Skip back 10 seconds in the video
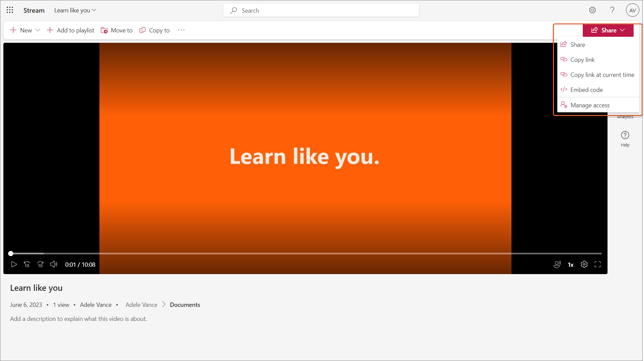Image resolution: width=644 pixels, height=361 pixels. [27, 264]
